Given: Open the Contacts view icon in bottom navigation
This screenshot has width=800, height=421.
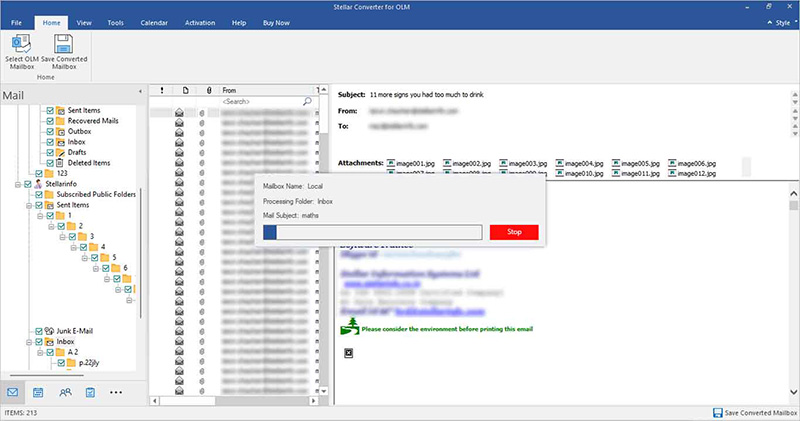Looking at the screenshot, I should coord(65,393).
